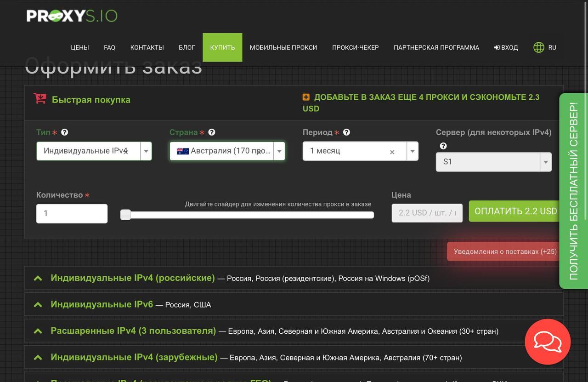Expand Расшаренные IPv4 (3 пользователя) section
588x382 pixels.
point(133,331)
